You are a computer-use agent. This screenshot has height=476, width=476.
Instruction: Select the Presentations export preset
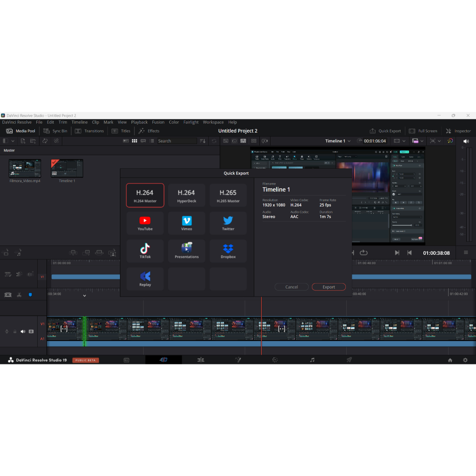[x=186, y=251]
